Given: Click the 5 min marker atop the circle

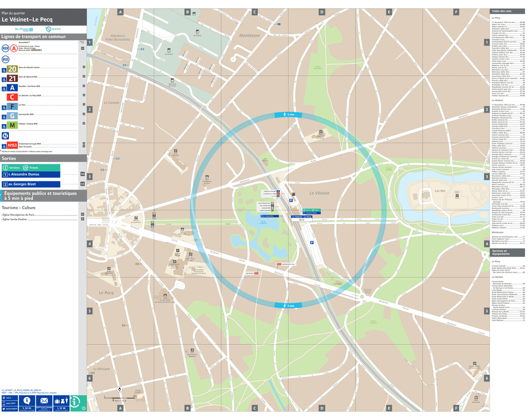Looking at the screenshot, I should [288, 115].
